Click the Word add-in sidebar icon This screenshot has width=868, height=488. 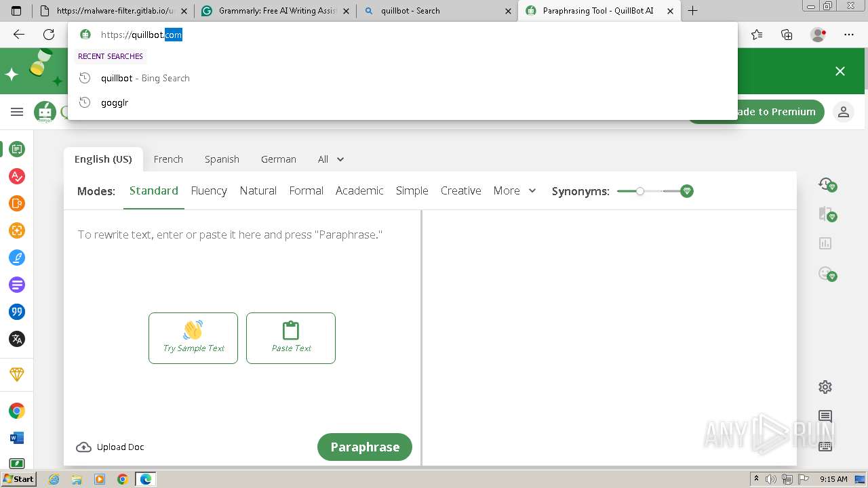pos(17,438)
